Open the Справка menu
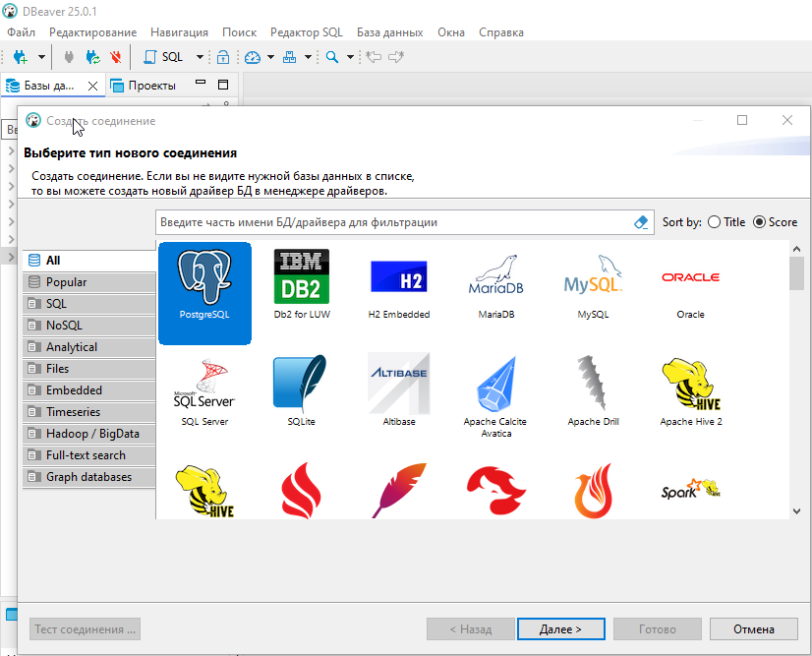This screenshot has height=656, width=812. (x=501, y=32)
